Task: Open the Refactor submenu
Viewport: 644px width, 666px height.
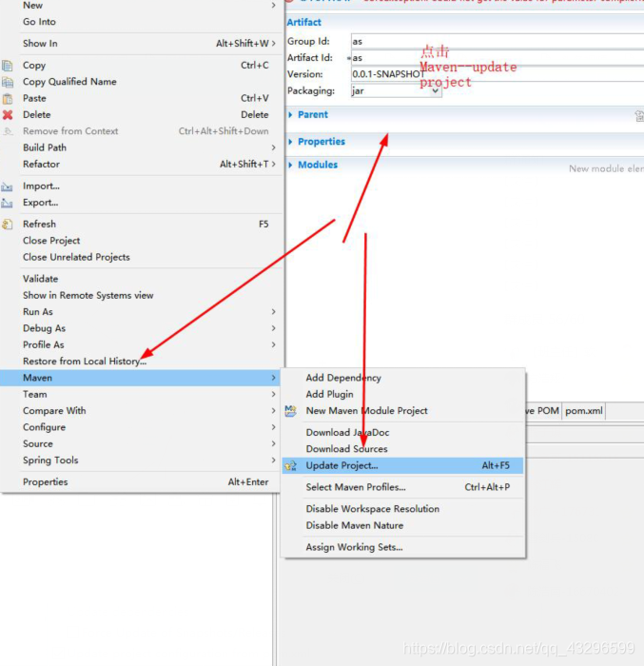Action: click(273, 164)
